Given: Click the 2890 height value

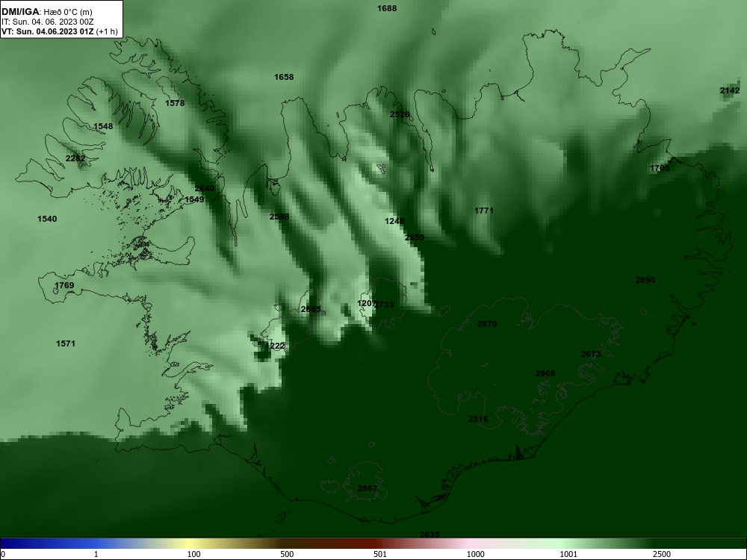Looking at the screenshot, I should click(x=645, y=280).
